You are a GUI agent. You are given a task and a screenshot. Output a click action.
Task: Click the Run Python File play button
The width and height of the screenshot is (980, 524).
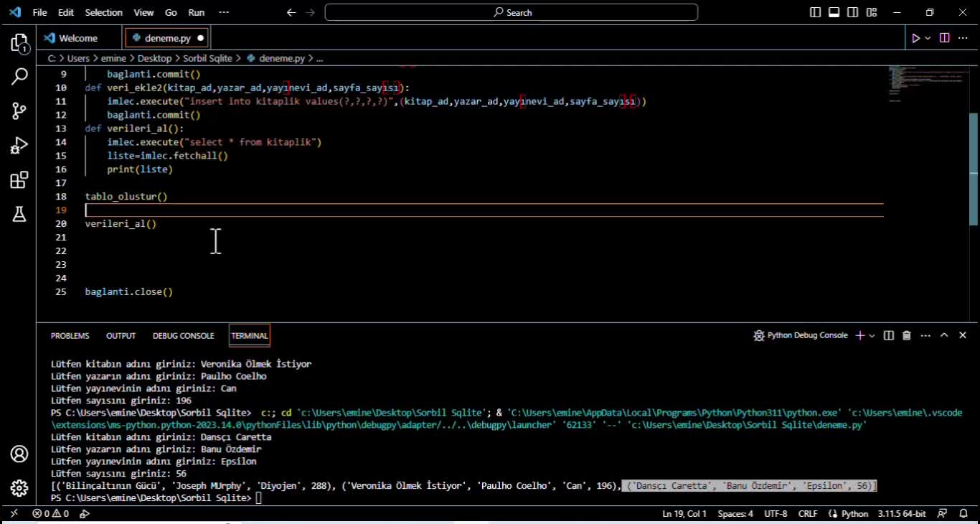(x=915, y=38)
